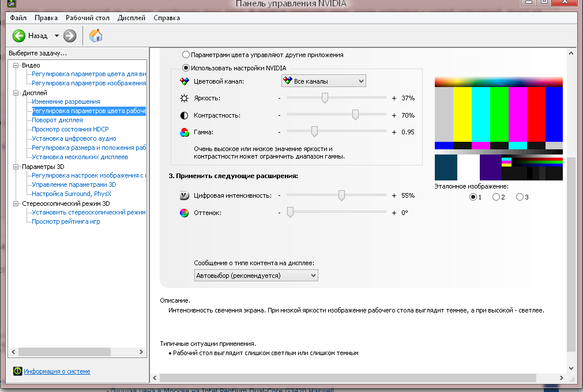The height and width of the screenshot is (392, 583).
Task: Click the main panel horizontal scrollbar right arrow
Action: (x=562, y=378)
